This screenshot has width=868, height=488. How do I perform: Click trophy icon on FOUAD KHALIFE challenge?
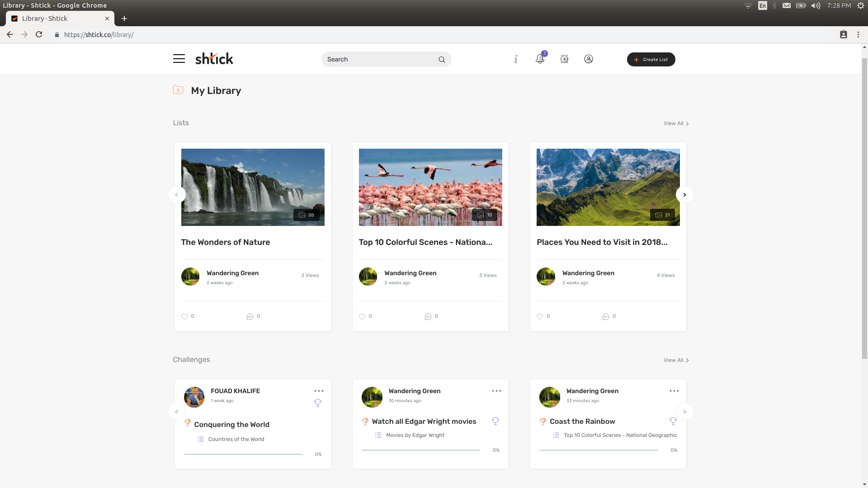[x=318, y=403]
